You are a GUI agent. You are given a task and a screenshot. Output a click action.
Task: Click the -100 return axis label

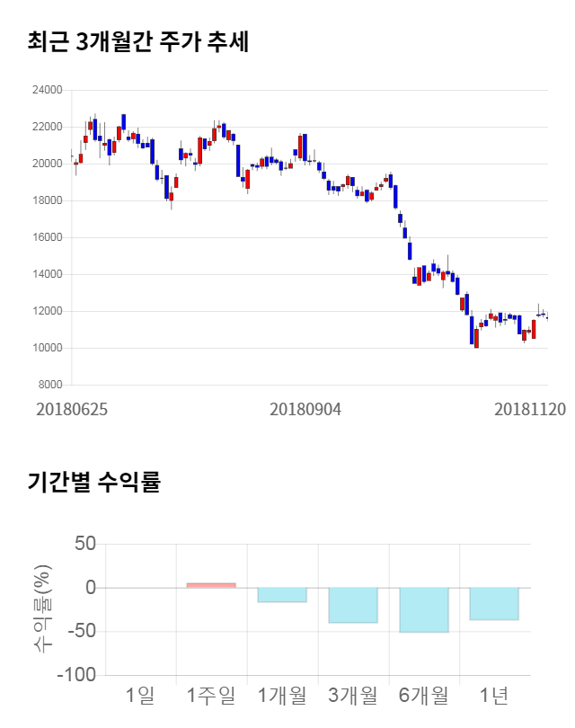pos(76,675)
